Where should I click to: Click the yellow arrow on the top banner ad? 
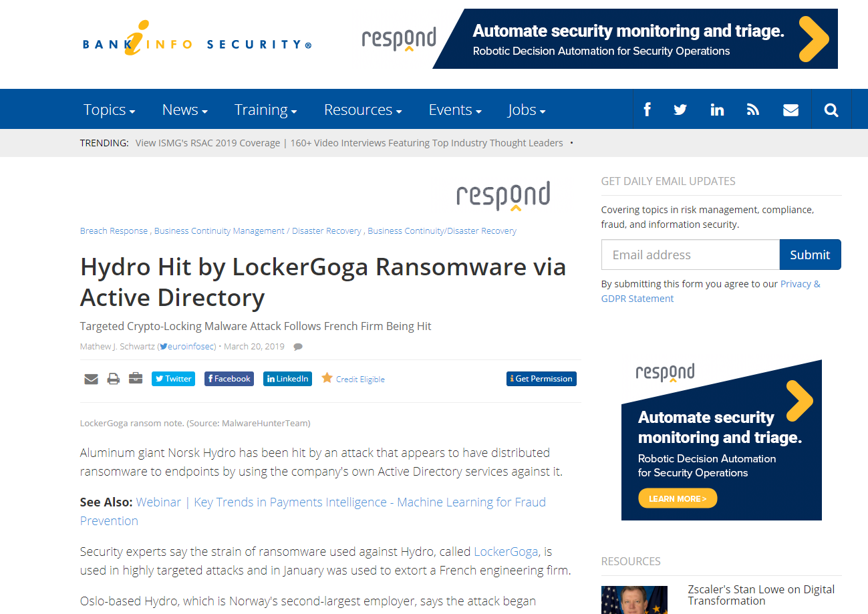coord(813,38)
